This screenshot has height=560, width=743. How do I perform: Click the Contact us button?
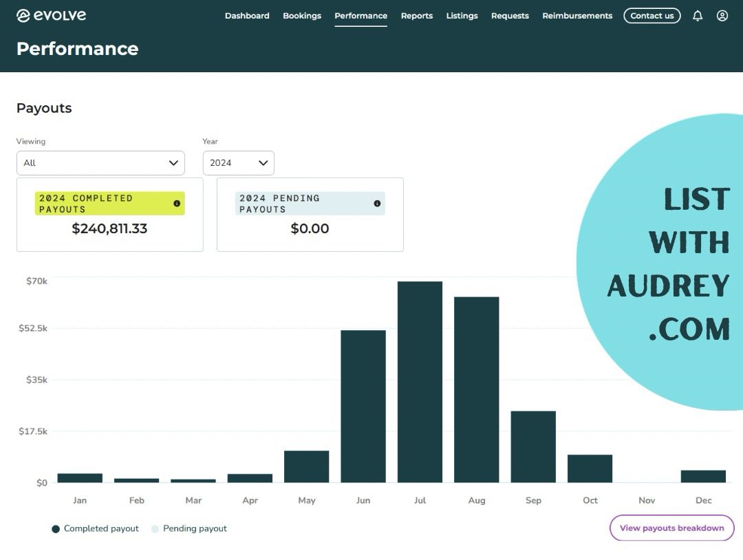point(652,16)
